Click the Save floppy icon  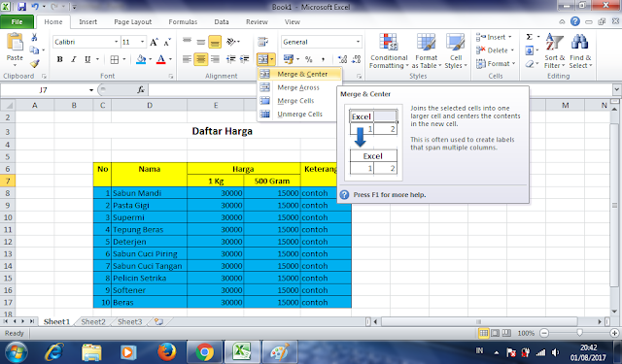click(21, 7)
